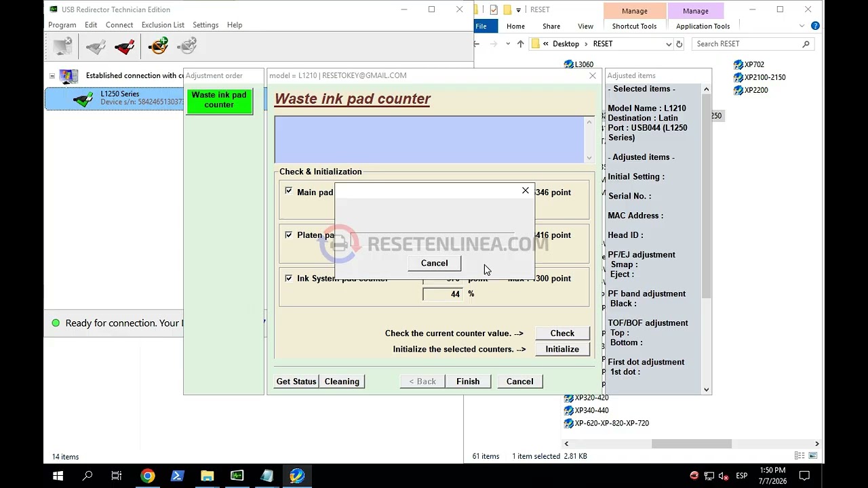
Task: Open the Application Tools tab
Action: 703,26
